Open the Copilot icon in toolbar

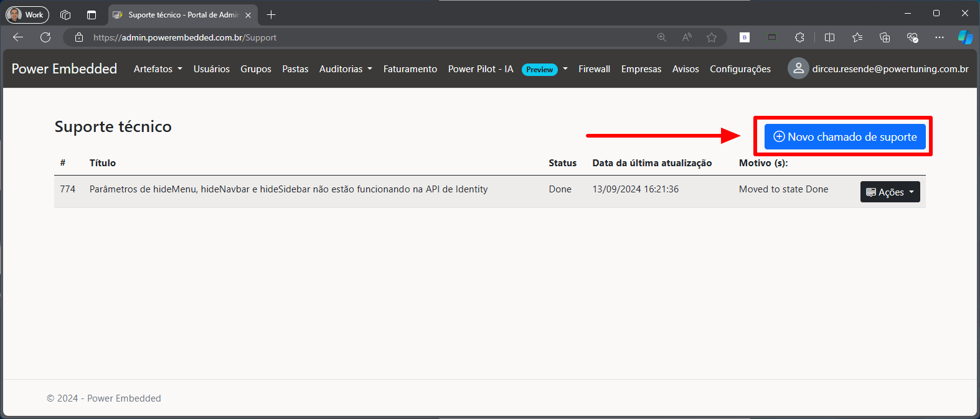pos(965,37)
